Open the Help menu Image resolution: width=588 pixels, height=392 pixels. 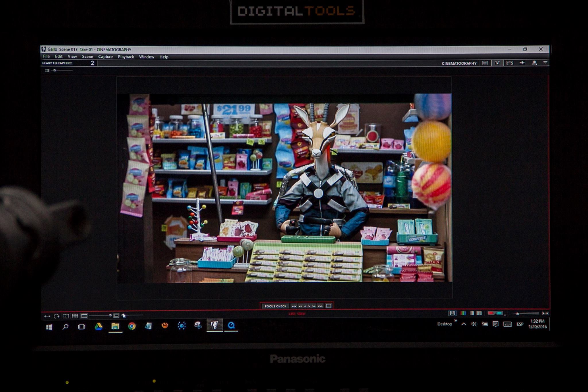(164, 57)
